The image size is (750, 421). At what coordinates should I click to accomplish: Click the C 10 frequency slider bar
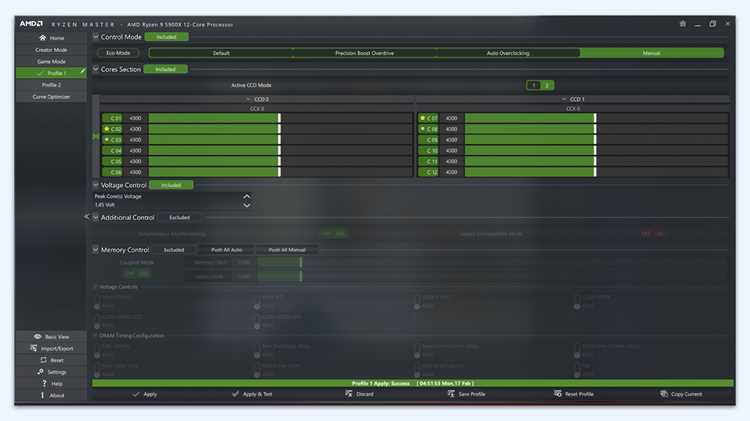tap(596, 151)
